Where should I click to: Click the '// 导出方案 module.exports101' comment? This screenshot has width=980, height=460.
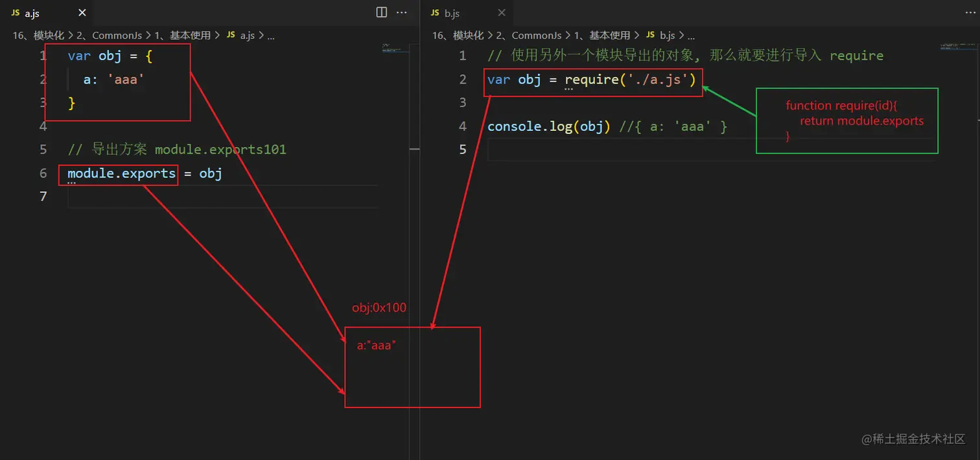coord(177,150)
